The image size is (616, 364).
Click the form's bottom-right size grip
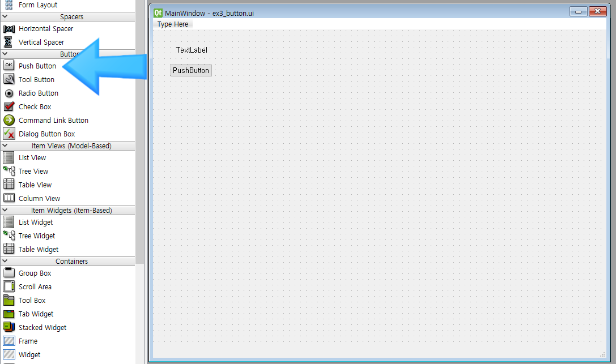click(x=602, y=354)
